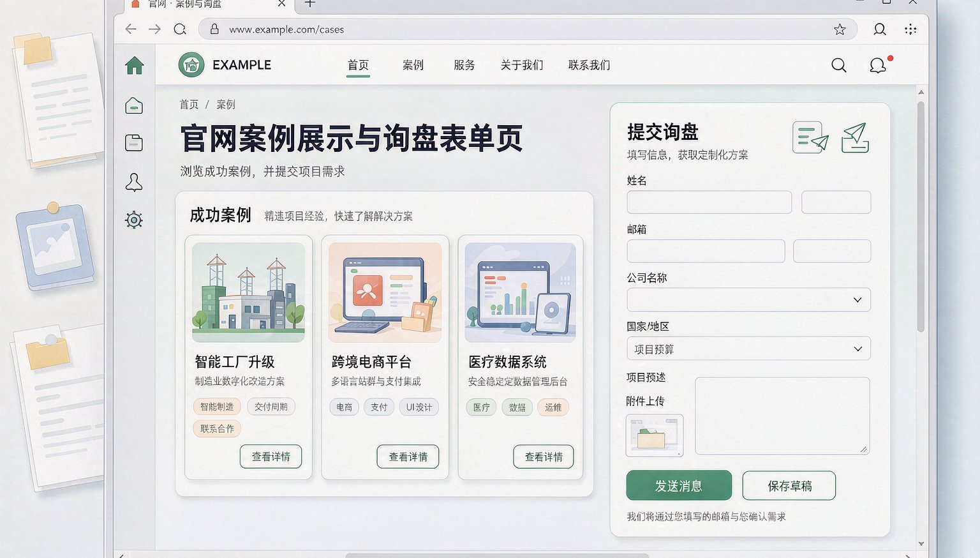Select the 电商 tag
This screenshot has height=558, width=980.
345,407
